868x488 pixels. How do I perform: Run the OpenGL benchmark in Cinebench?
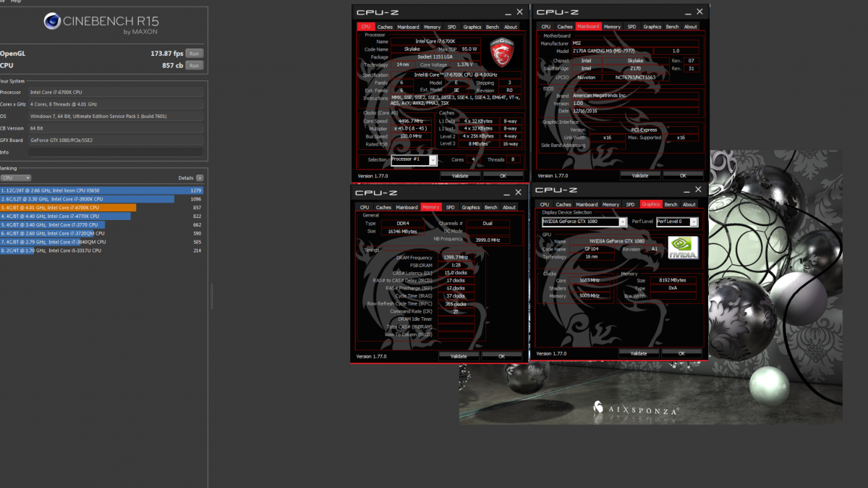pyautogui.click(x=194, y=54)
